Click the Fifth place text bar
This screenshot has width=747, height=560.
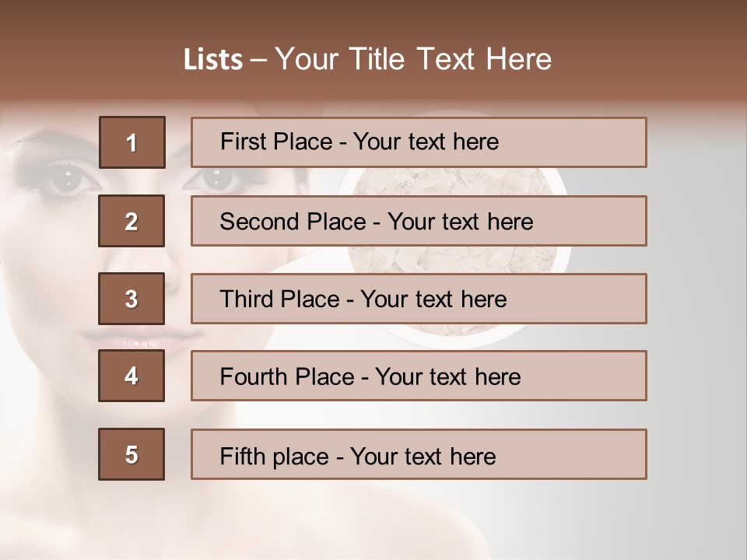[x=419, y=455]
